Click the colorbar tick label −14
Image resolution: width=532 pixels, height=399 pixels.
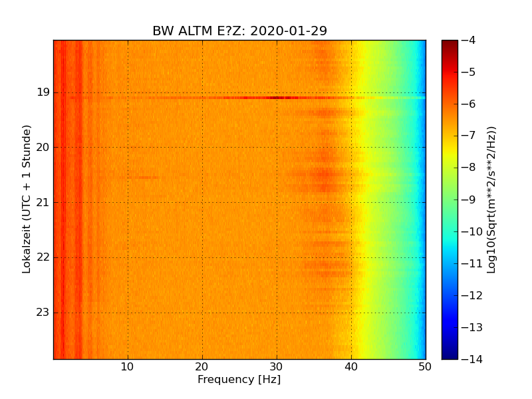click(472, 359)
